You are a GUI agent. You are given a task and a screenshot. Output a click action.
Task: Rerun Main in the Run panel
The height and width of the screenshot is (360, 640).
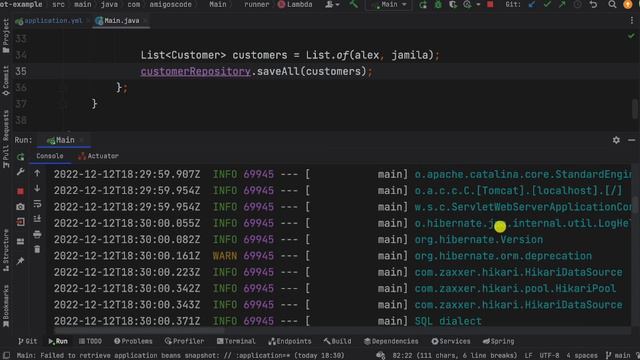tap(20, 157)
